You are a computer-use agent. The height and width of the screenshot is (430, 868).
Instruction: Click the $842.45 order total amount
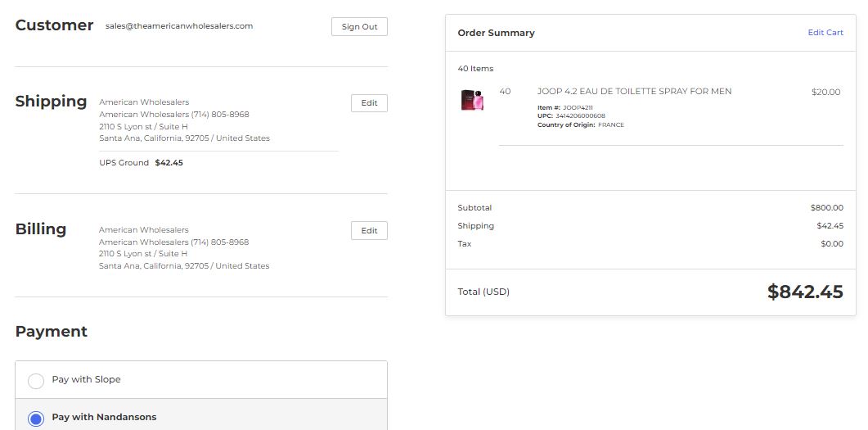coord(805,292)
